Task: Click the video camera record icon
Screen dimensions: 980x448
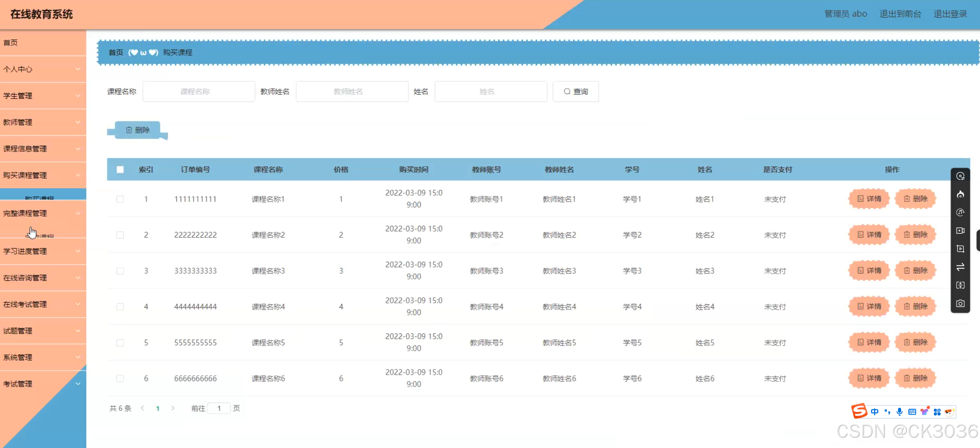Action: (x=960, y=231)
